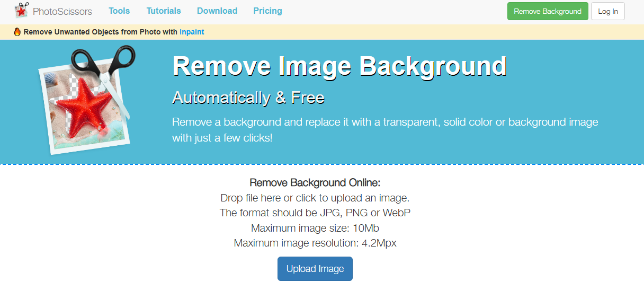Viewport: 644px width, 290px height.
Task: Click the 'Maximum image size: 10Mb' text
Action: click(x=315, y=228)
